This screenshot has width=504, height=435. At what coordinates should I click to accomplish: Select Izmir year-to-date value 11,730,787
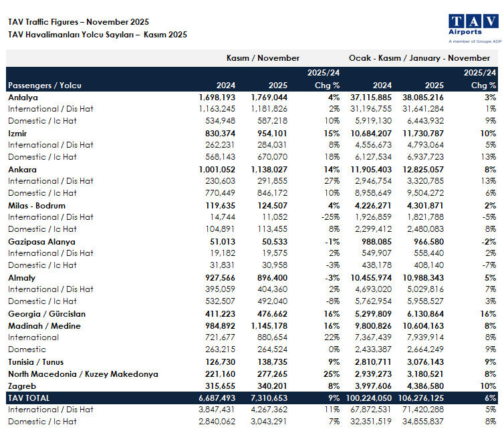pos(423,134)
